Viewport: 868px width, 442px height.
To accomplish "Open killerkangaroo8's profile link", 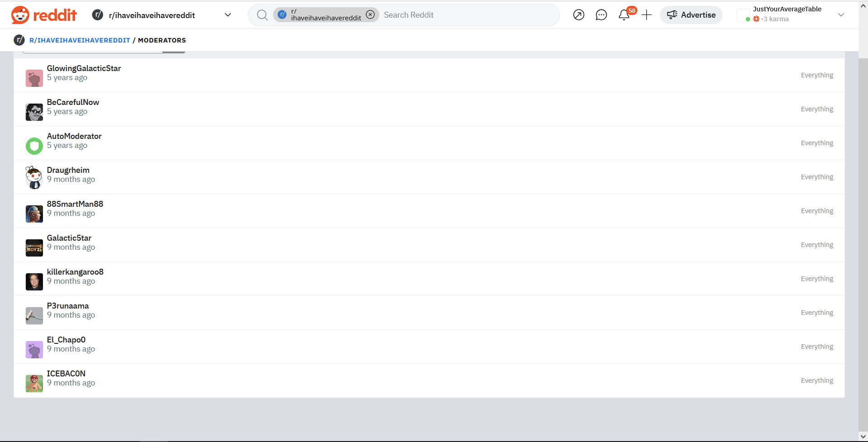I will click(75, 272).
